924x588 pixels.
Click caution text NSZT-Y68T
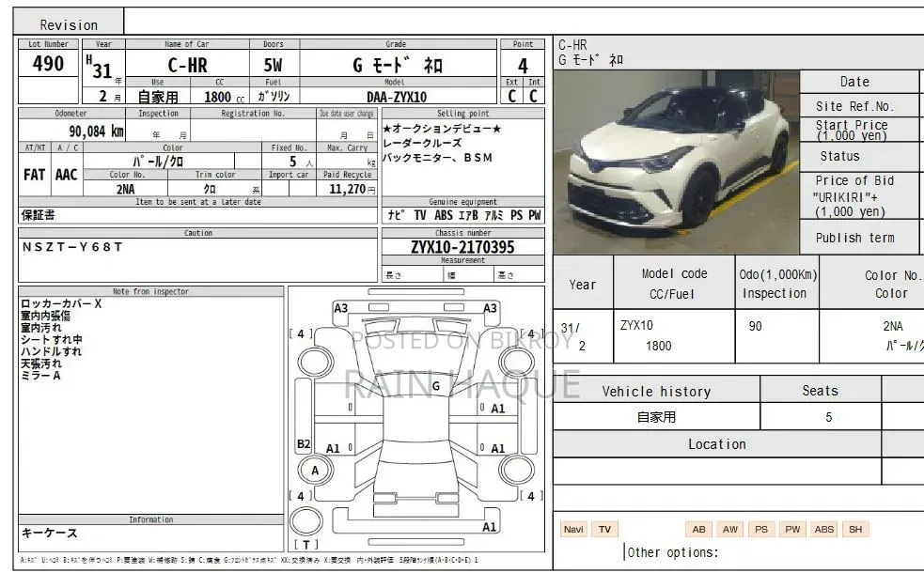point(71,247)
